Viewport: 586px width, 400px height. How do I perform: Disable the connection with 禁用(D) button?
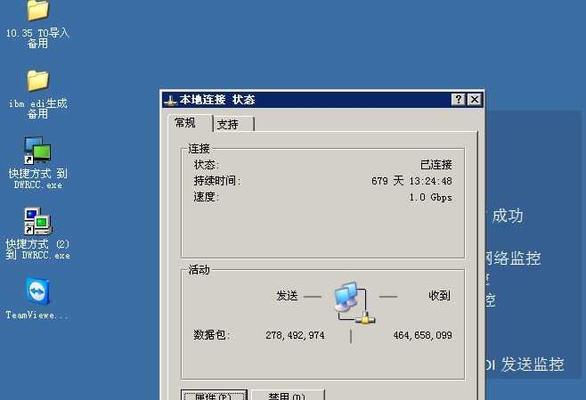tap(287, 395)
